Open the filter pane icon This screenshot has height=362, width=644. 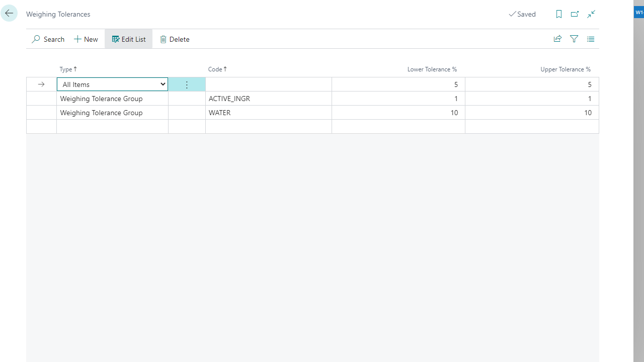point(574,39)
